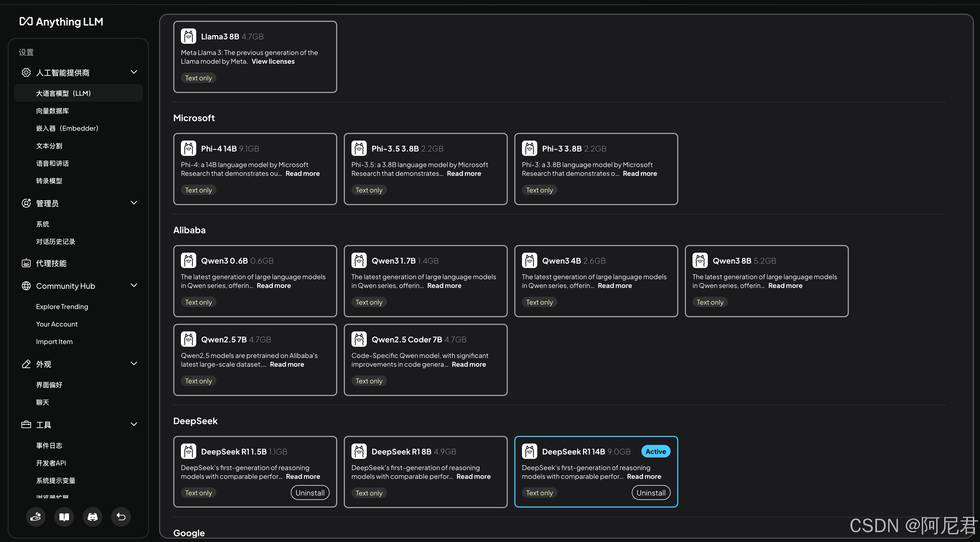The image size is (980, 542).
Task: Click the 代理技能 robot icon
Action: click(x=26, y=263)
